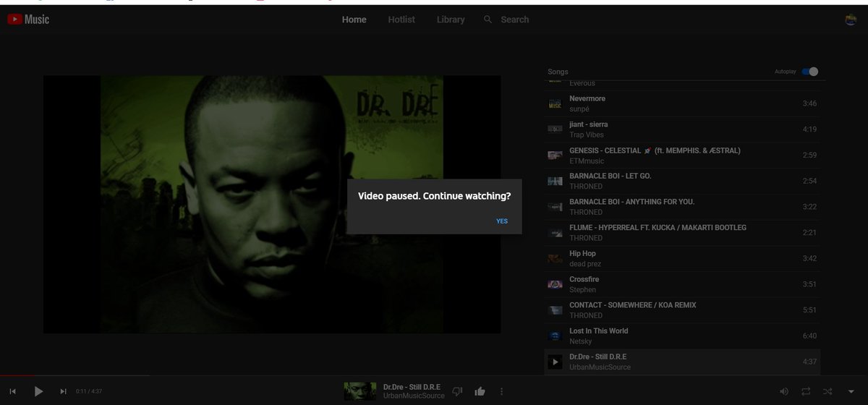868x405 pixels.
Task: Click the now-playing album thumbnail in player bar
Action: [359, 391]
